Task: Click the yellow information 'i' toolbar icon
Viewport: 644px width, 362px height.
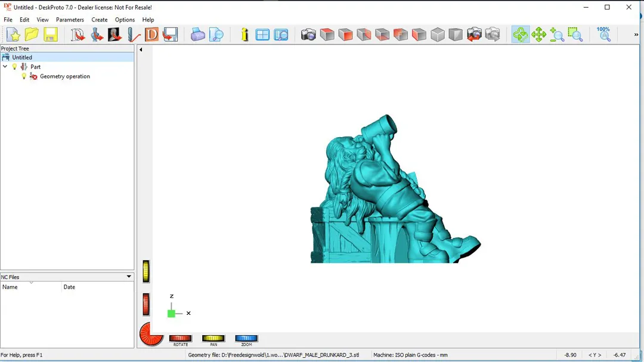Action: (x=244, y=35)
